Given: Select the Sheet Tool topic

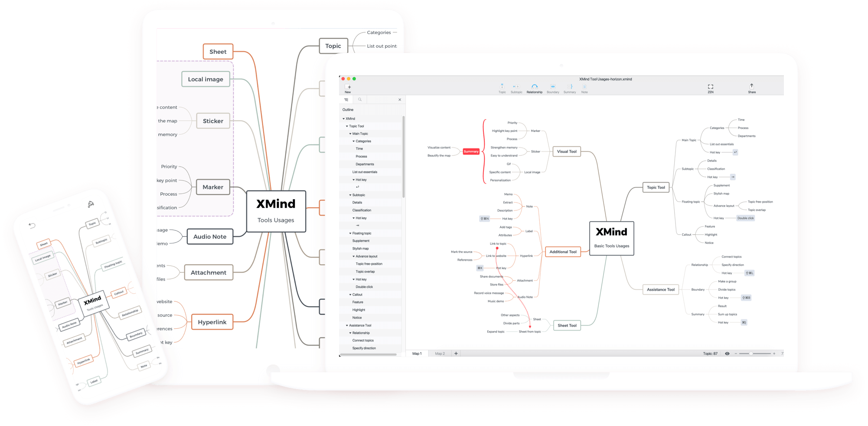Looking at the screenshot, I should (x=567, y=325).
